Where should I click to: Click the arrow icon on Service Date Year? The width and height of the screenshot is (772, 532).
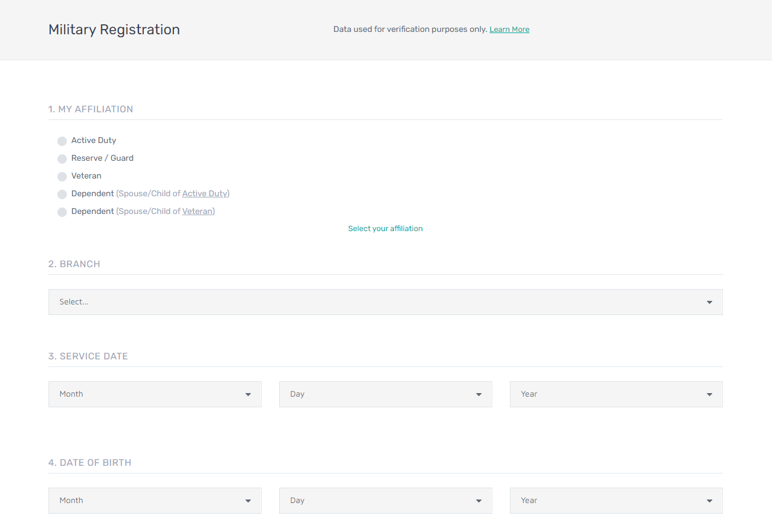[x=709, y=395]
